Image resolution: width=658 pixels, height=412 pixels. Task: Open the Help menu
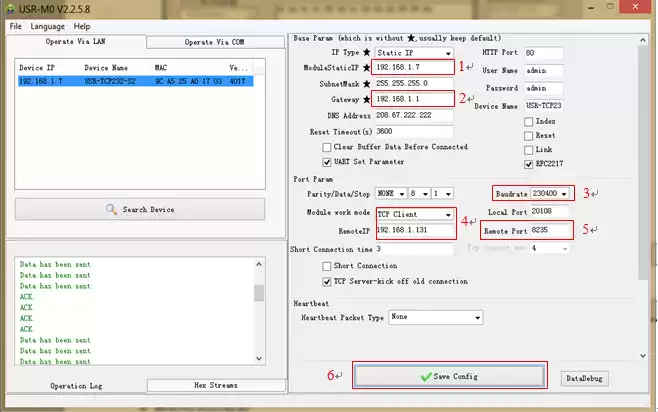click(x=82, y=25)
